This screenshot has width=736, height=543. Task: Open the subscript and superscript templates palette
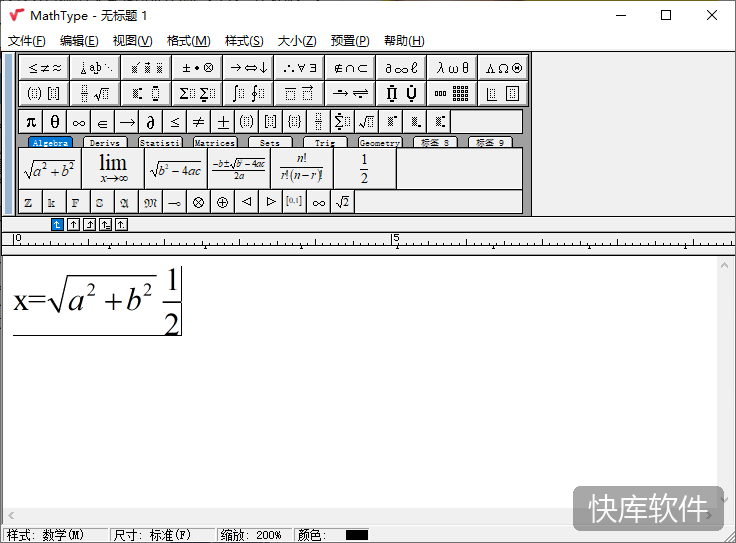pos(146,93)
